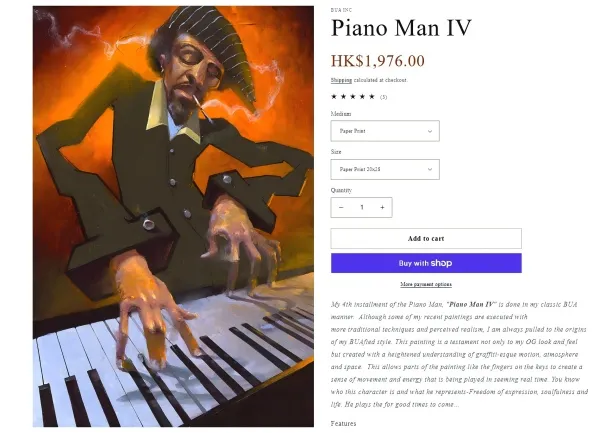The image size is (600, 433).
Task: Open the Shipping policy link
Action: [x=341, y=80]
